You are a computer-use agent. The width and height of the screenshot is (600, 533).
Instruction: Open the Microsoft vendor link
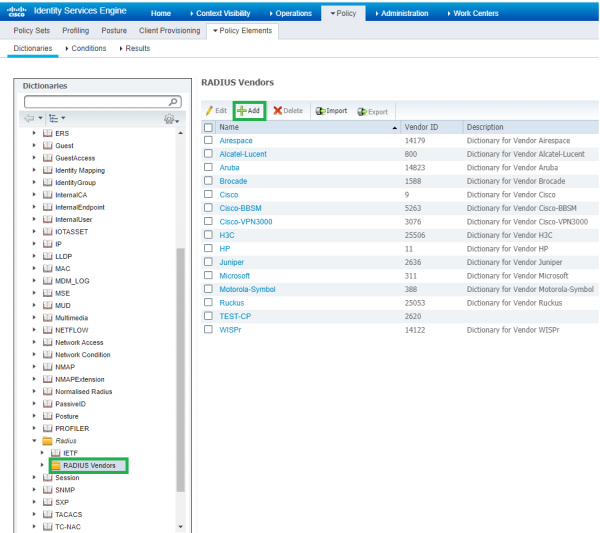235,275
